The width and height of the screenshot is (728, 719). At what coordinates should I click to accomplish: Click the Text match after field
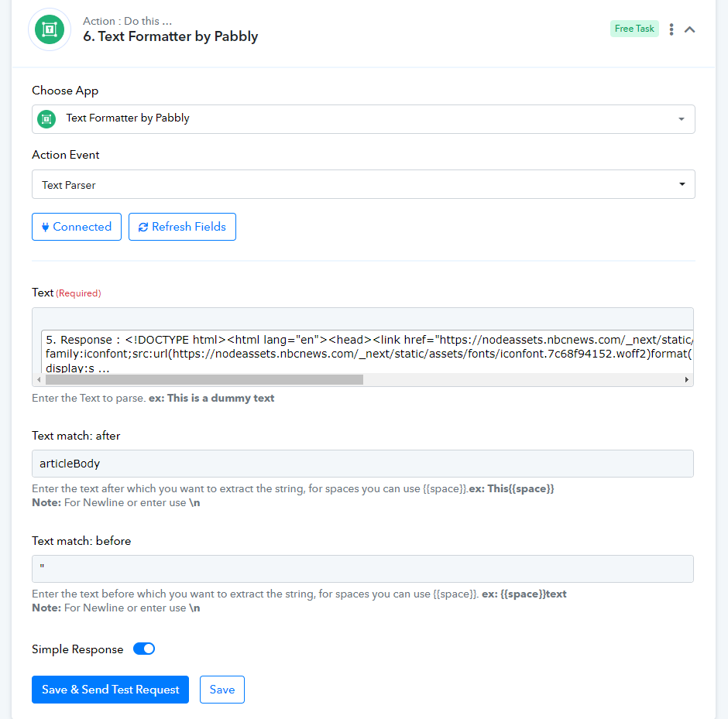point(362,464)
